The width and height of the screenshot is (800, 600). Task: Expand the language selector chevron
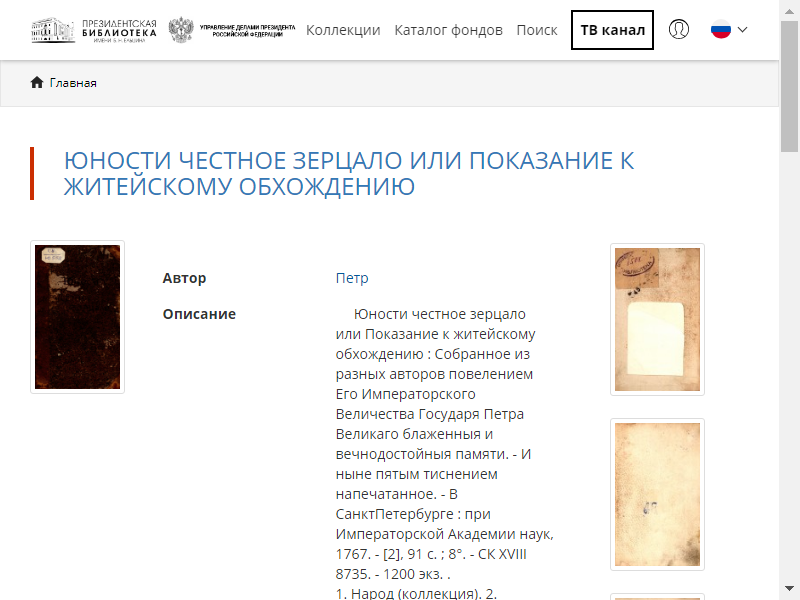pyautogui.click(x=742, y=30)
